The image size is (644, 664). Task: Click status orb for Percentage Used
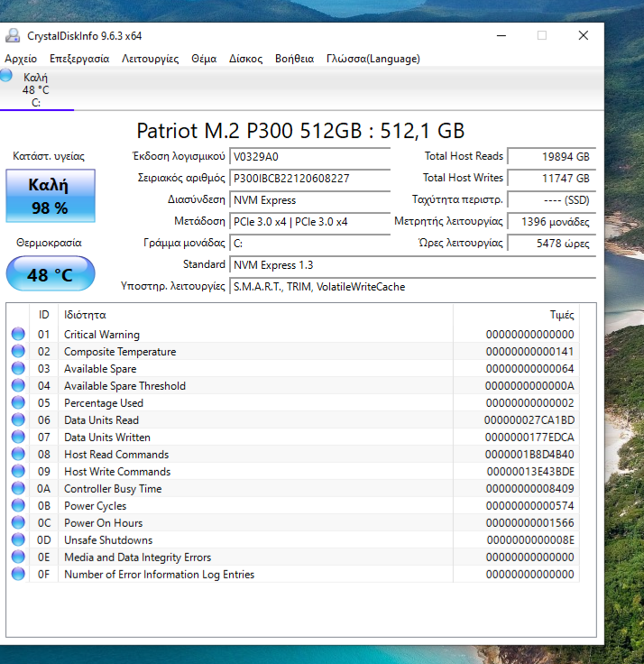point(18,402)
